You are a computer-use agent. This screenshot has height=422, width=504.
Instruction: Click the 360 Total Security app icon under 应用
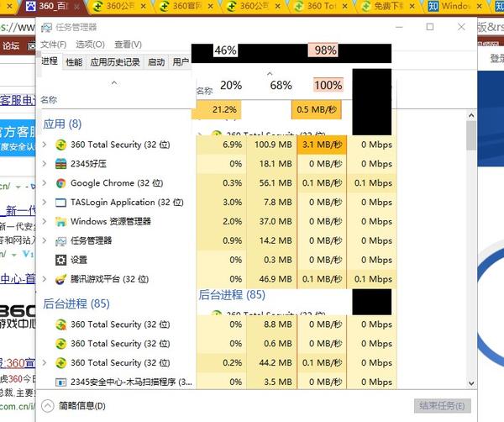(60, 145)
